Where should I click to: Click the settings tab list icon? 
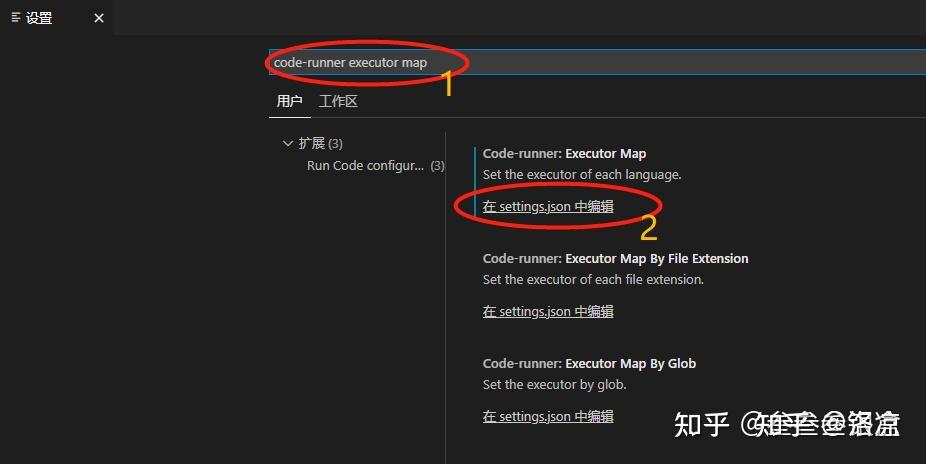[x=16, y=18]
